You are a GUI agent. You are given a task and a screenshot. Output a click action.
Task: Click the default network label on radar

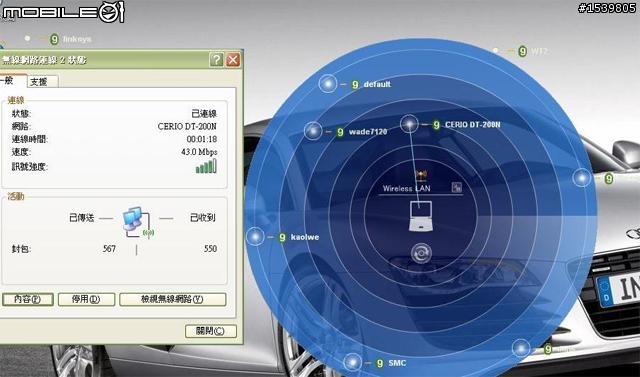(x=377, y=84)
